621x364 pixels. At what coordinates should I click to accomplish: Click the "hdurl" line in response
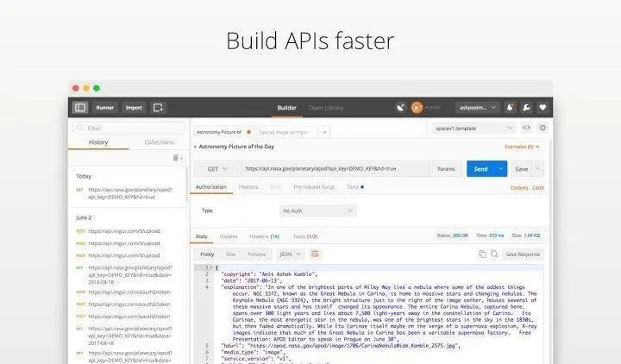pos(341,346)
